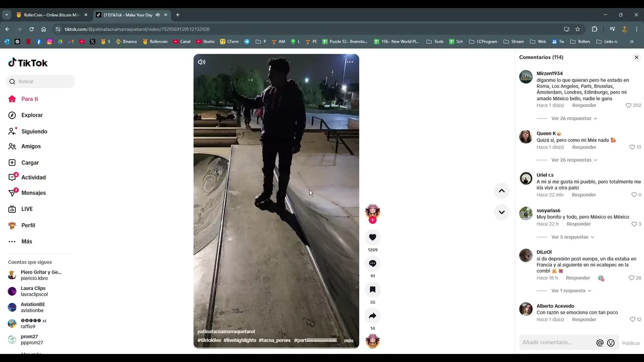644x362 pixels.
Task: Reload the page
Action: (x=31, y=29)
